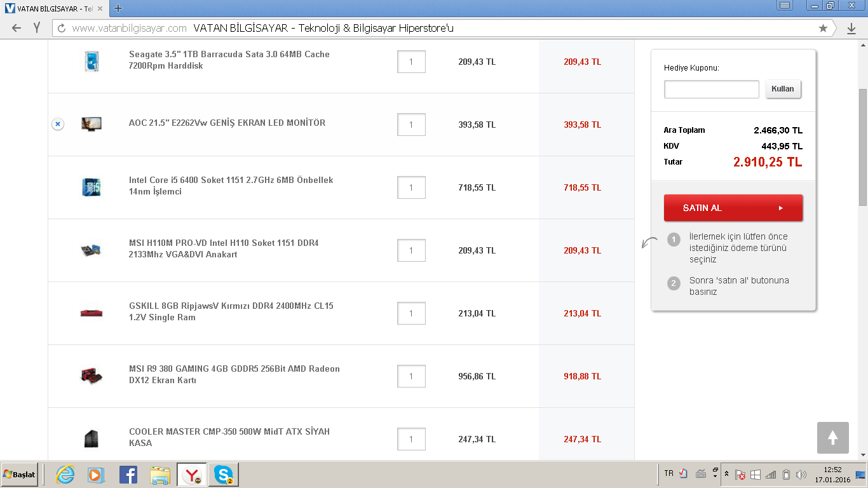Expand hidden system tray icons
Screen dimensions: 868x488
tap(727, 474)
